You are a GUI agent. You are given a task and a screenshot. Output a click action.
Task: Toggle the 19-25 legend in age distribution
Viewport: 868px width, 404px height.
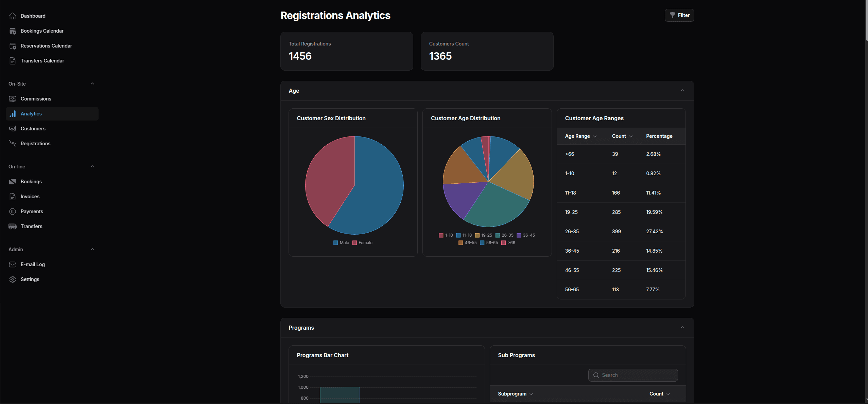[484, 235]
